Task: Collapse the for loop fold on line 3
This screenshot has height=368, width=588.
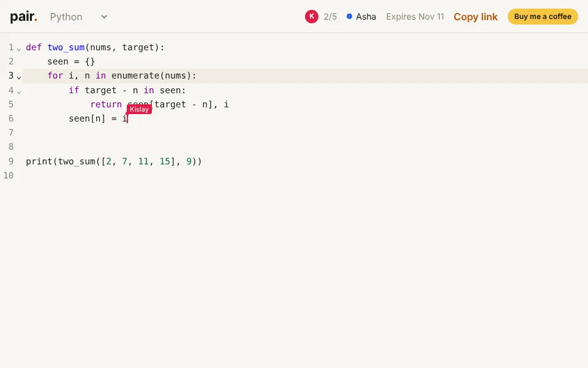Action: 19,77
